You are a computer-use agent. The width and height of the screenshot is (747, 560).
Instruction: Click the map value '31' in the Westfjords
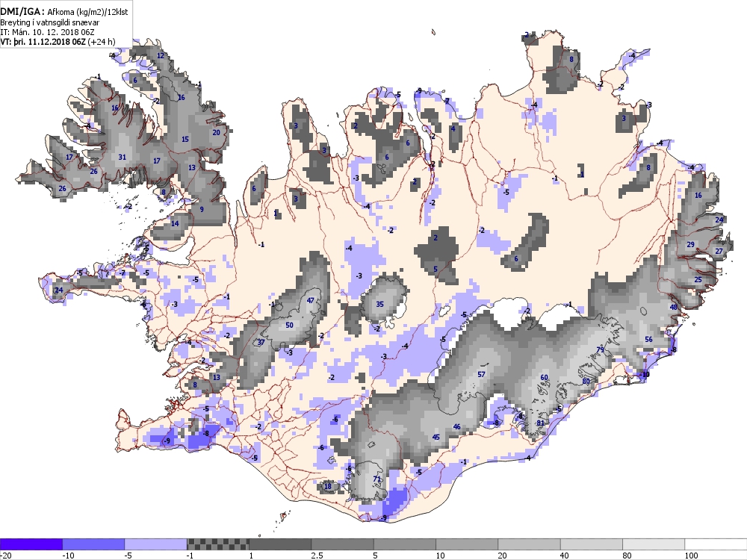point(122,157)
